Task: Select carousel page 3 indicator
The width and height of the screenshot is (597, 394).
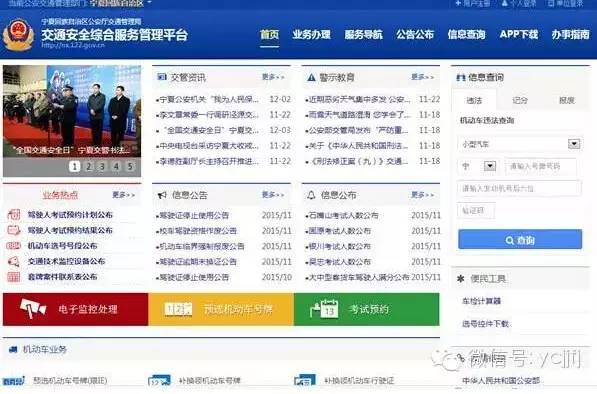Action: tap(102, 166)
